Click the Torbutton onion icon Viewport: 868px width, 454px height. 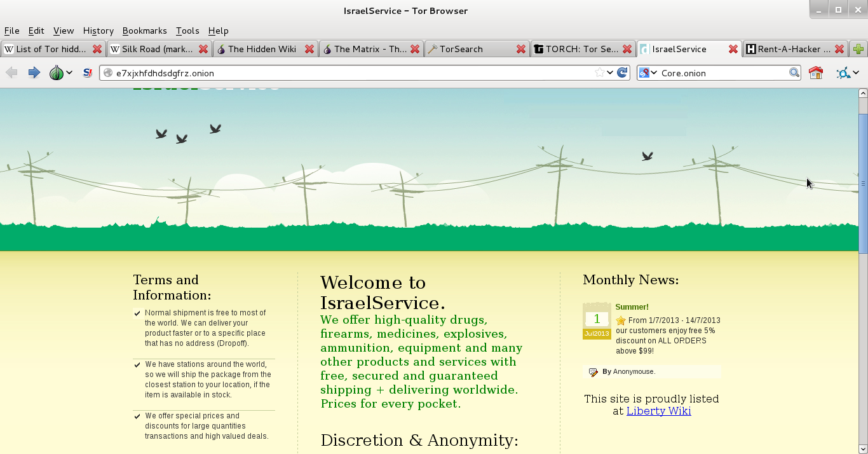pos(57,73)
